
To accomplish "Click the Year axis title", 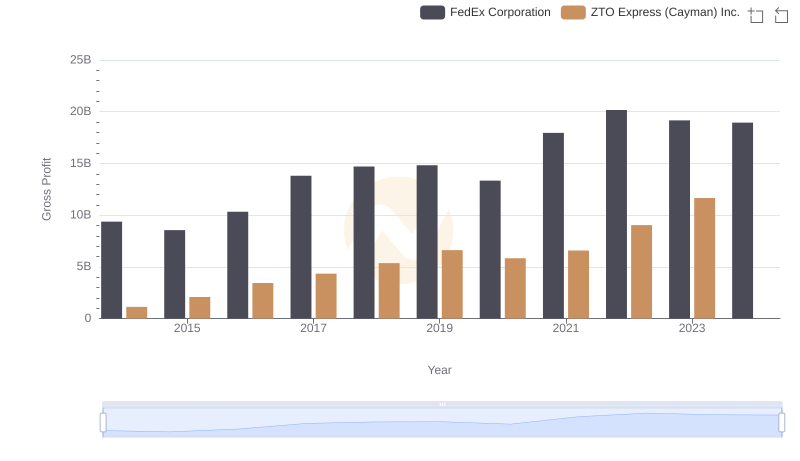I will 439,370.
